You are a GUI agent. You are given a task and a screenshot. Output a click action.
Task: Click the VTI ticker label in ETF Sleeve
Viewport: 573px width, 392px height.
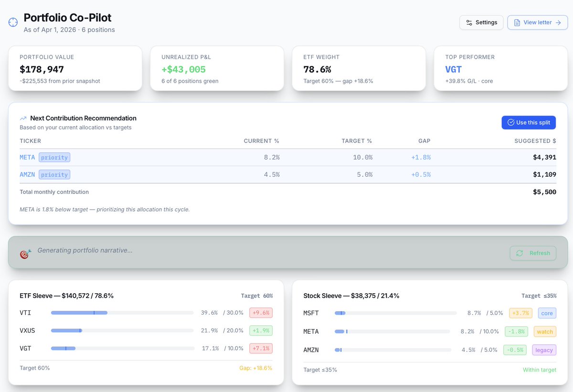point(25,313)
